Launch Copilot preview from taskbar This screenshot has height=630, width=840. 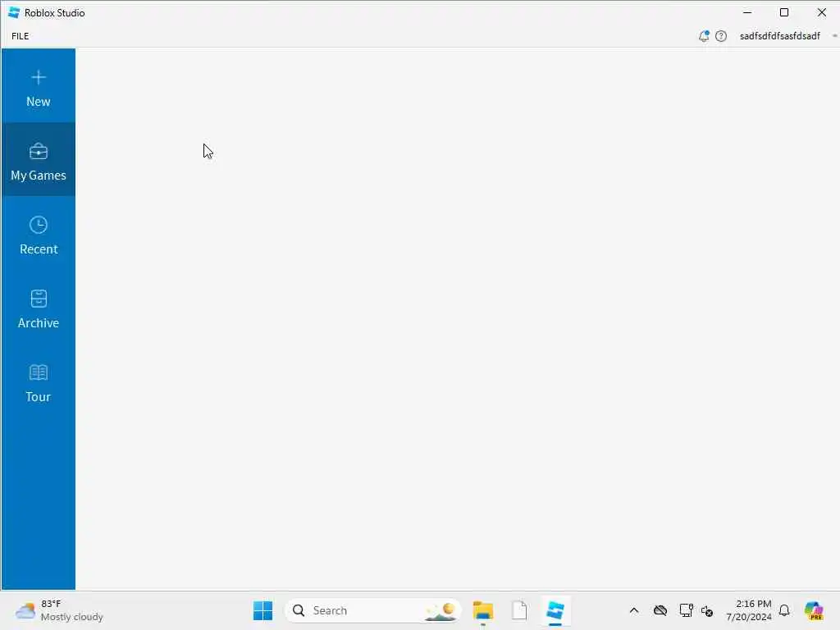tap(814, 610)
